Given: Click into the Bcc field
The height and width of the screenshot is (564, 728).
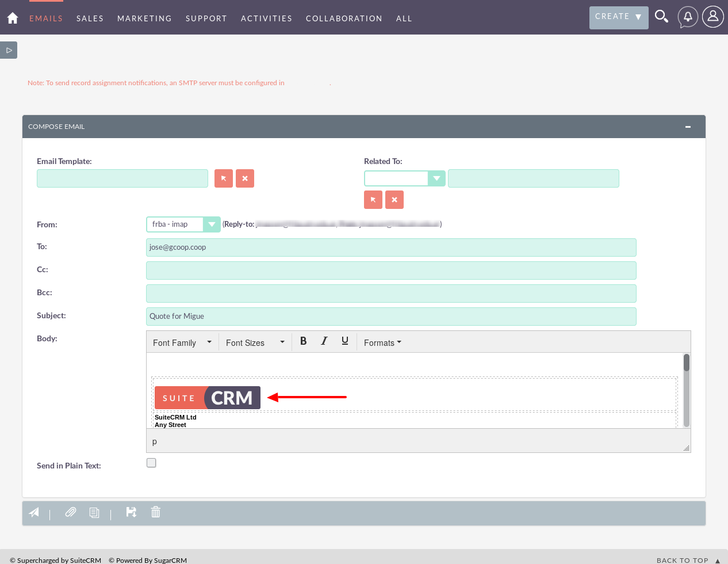Looking at the screenshot, I should (x=391, y=294).
